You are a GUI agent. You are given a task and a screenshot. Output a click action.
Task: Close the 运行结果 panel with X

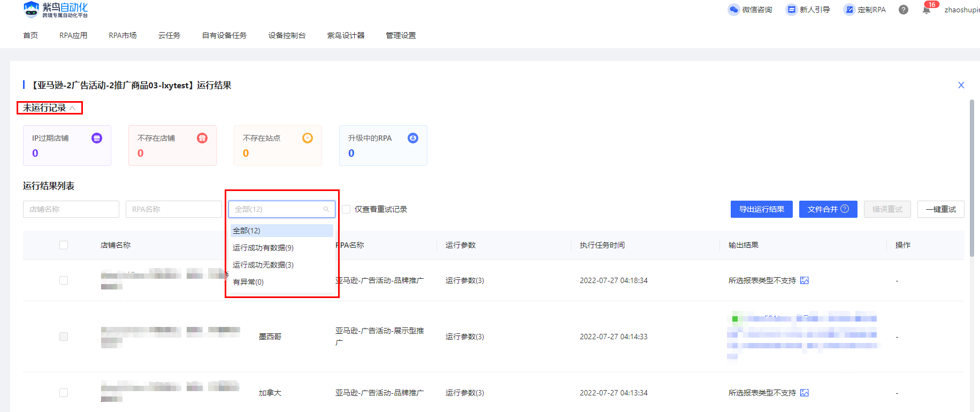pos(961,85)
